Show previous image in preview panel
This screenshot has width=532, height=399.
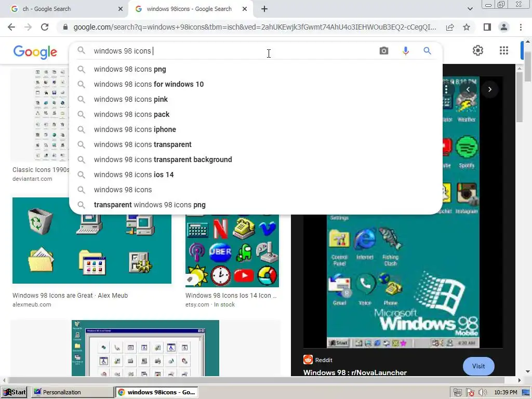[x=468, y=89]
